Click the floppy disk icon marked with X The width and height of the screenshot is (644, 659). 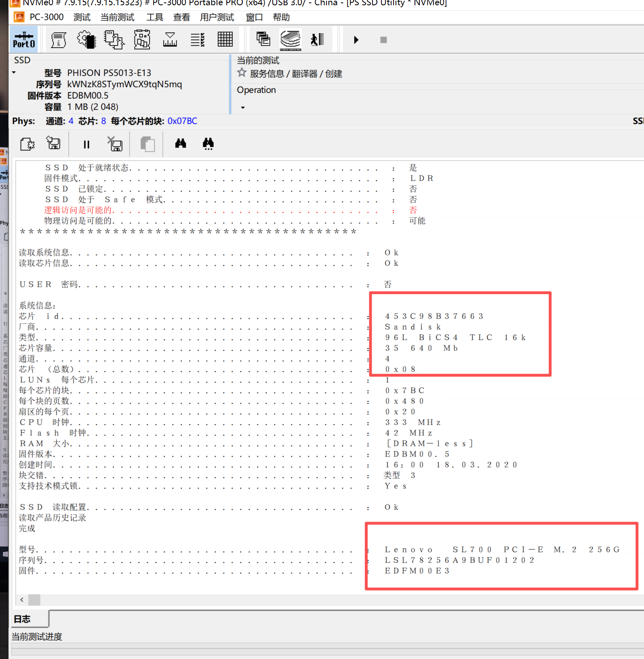(115, 143)
